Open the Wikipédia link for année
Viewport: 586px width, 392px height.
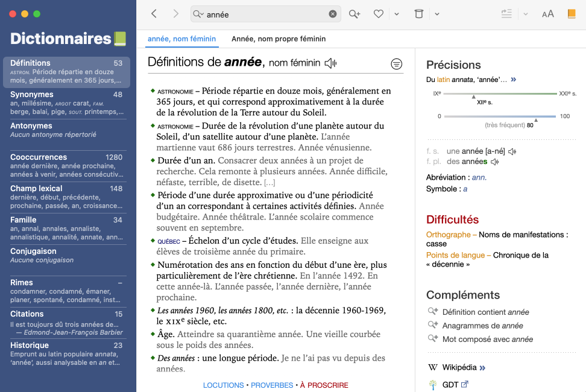pos(459,367)
